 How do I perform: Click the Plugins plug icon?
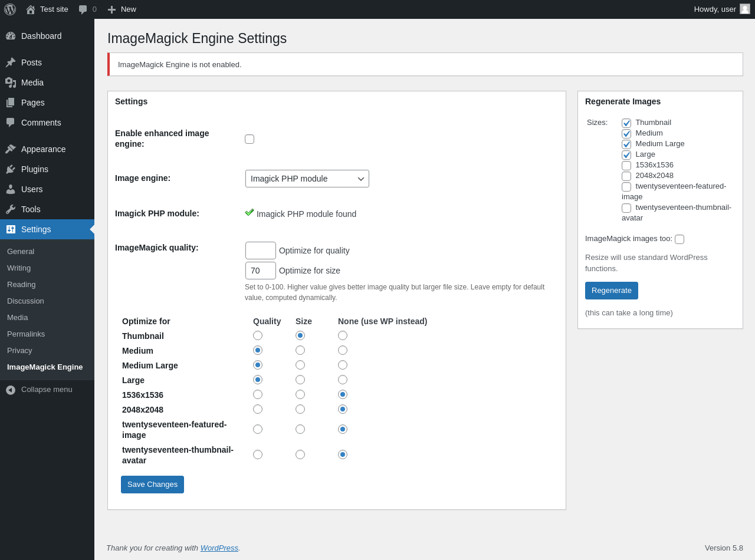(11, 169)
